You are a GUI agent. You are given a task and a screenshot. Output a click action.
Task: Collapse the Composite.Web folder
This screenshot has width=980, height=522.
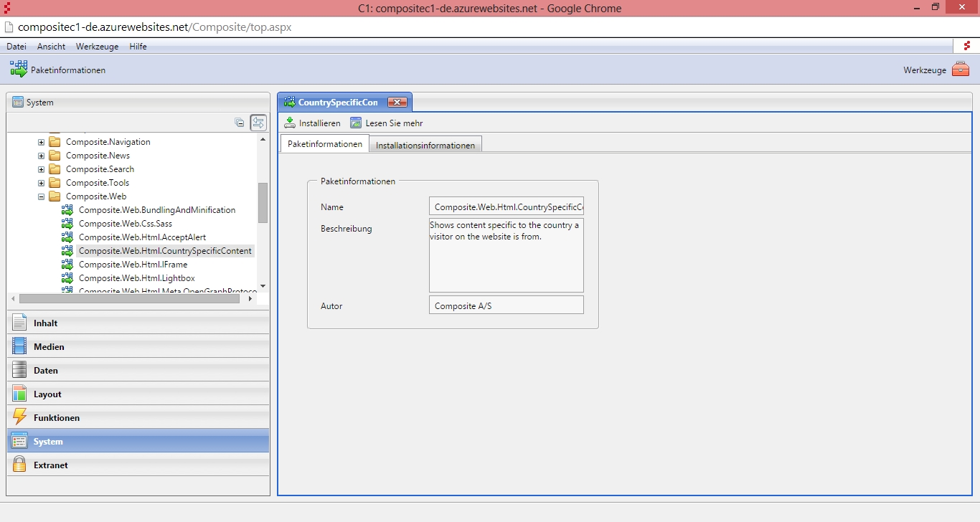[x=41, y=196]
